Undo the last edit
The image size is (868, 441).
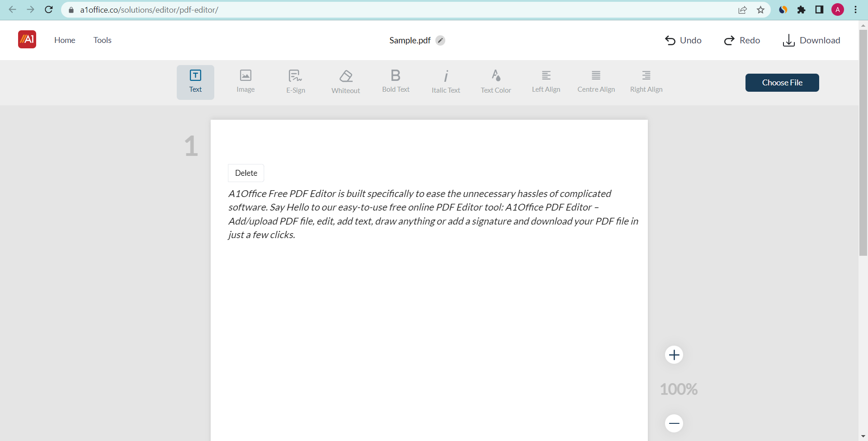coord(683,41)
